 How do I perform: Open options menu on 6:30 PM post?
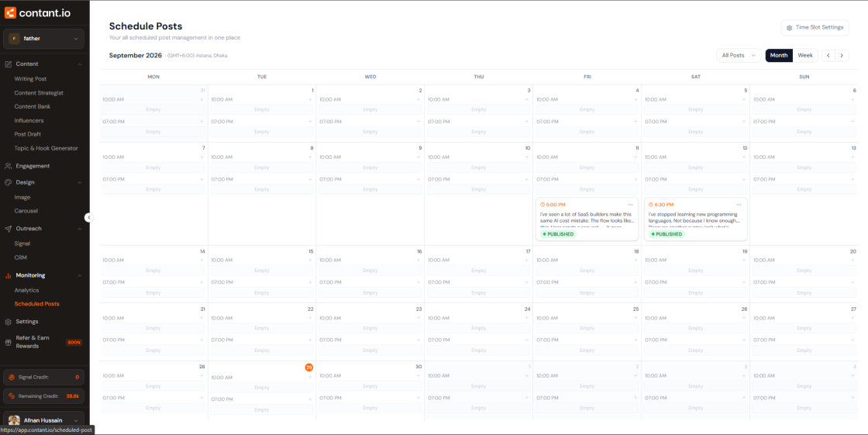739,205
